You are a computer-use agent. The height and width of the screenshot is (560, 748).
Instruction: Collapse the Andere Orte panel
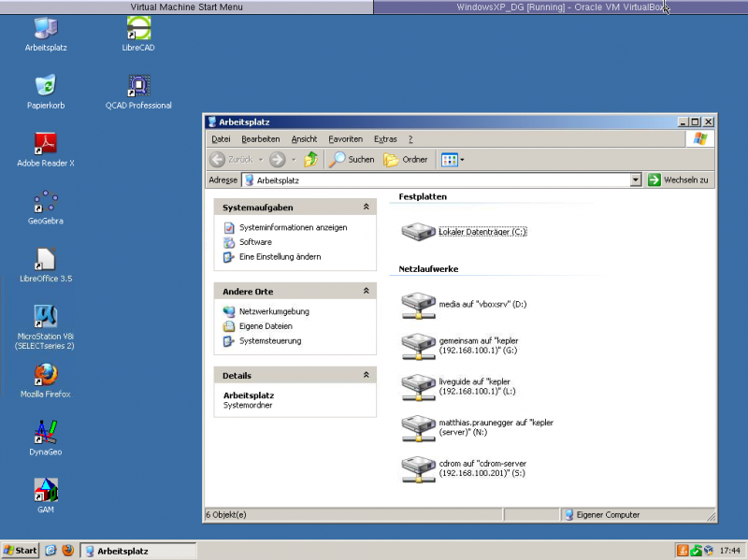click(x=366, y=291)
